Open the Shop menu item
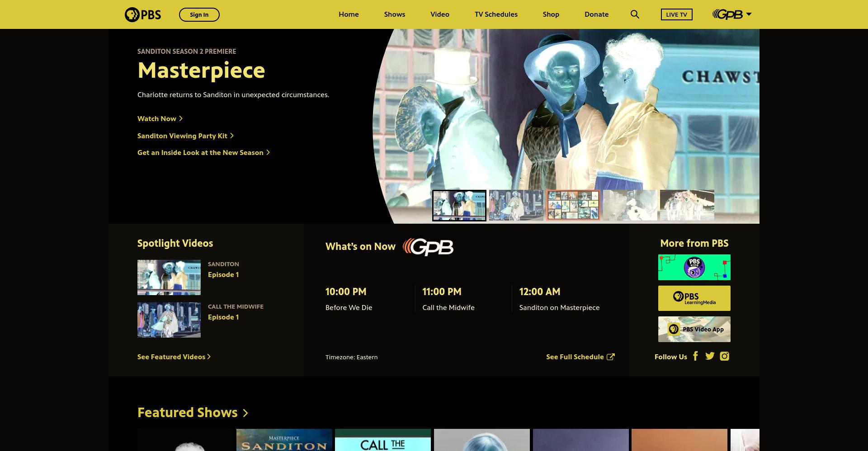The height and width of the screenshot is (451, 868). [551, 14]
